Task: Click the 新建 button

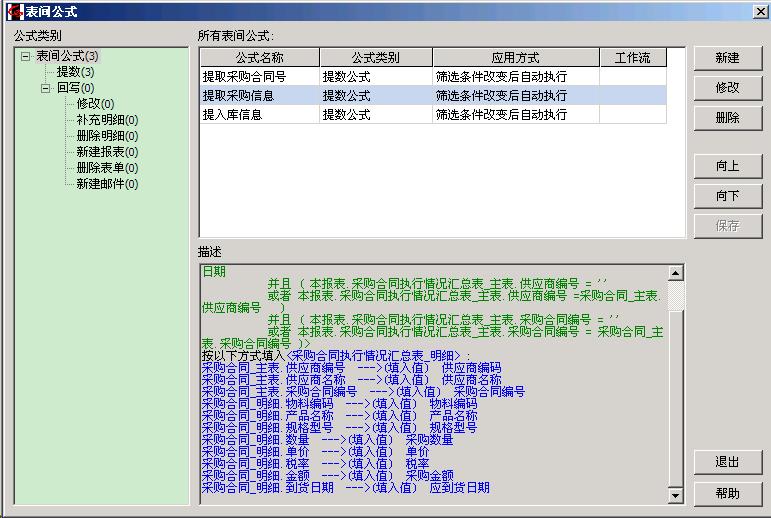Action: click(727, 58)
